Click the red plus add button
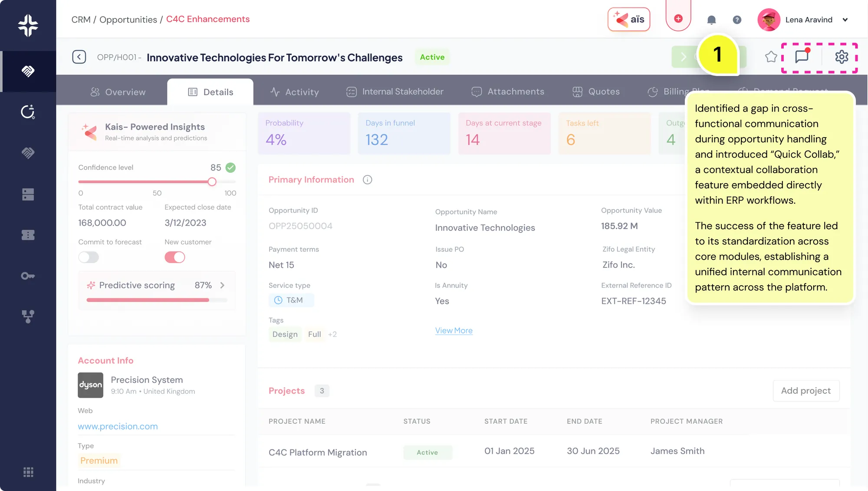 click(678, 18)
